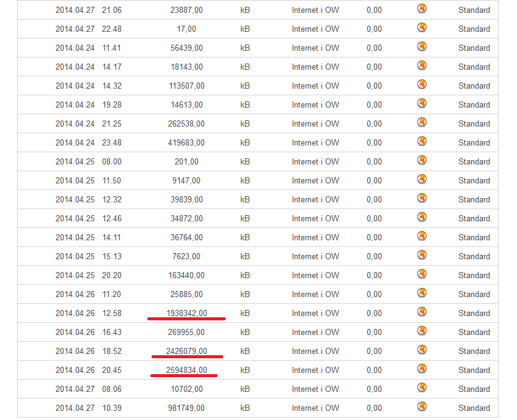This screenshot has width=517, height=420.
Task: Click the time 08.00 cell
Action: tap(112, 162)
